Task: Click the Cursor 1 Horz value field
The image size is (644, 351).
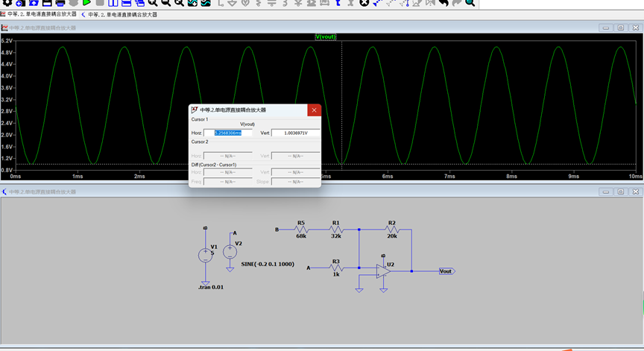Action: (233, 133)
